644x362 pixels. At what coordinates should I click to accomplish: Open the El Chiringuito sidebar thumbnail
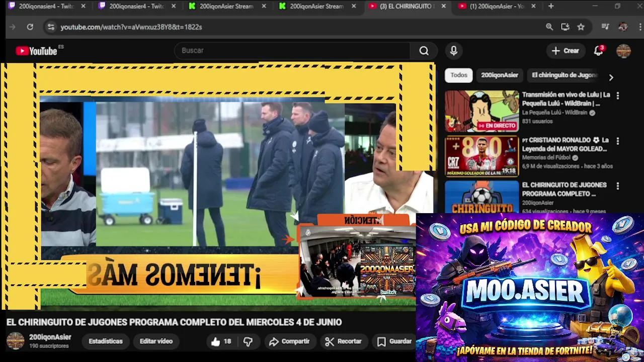481,197
